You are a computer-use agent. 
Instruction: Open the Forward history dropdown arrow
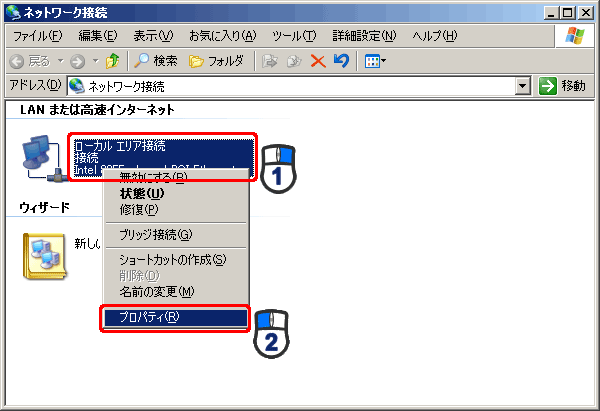pyautogui.click(x=95, y=61)
